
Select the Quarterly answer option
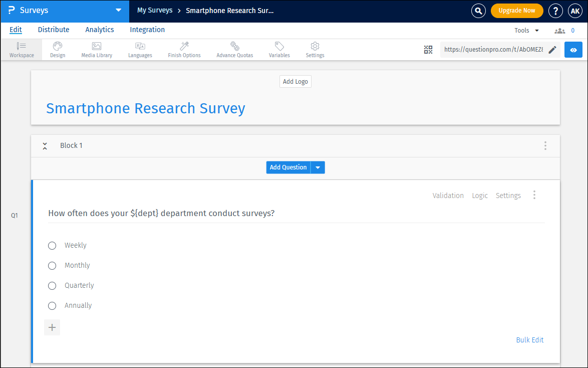[52, 286]
